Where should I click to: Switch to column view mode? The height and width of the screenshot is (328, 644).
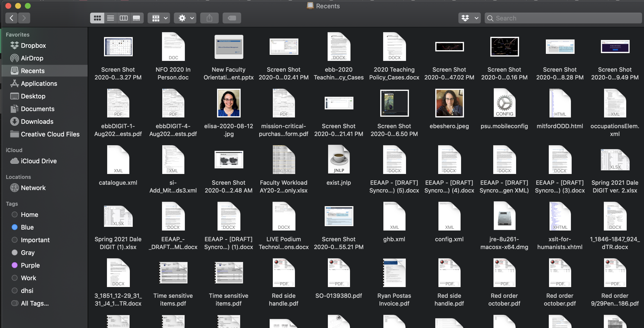point(124,18)
